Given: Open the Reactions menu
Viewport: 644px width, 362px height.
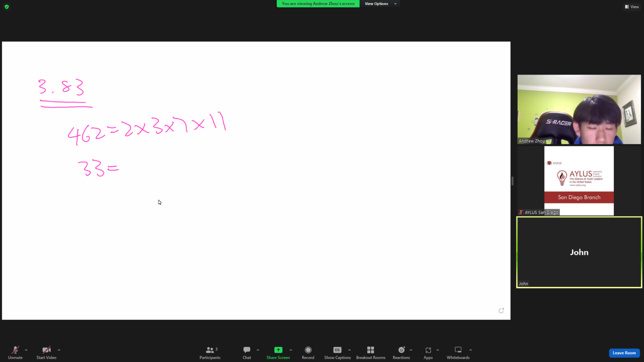Looking at the screenshot, I should point(401,353).
